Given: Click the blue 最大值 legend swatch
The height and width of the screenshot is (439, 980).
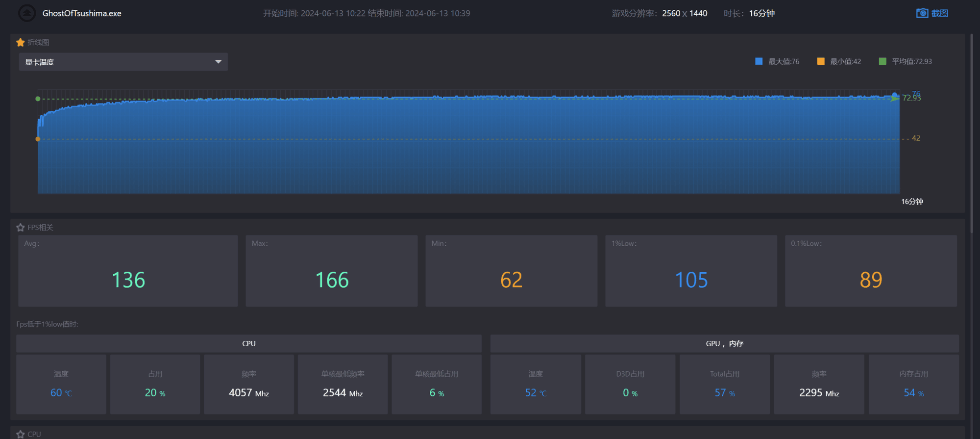Looking at the screenshot, I should tap(759, 61).
